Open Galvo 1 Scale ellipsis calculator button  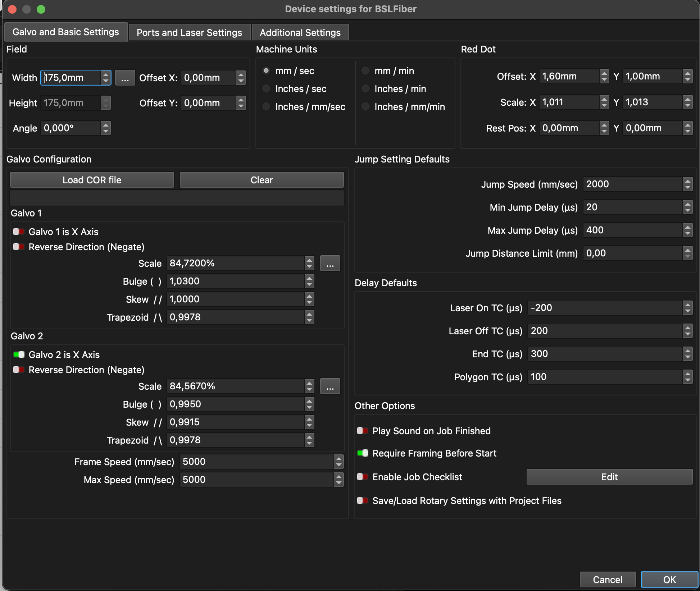click(x=330, y=264)
